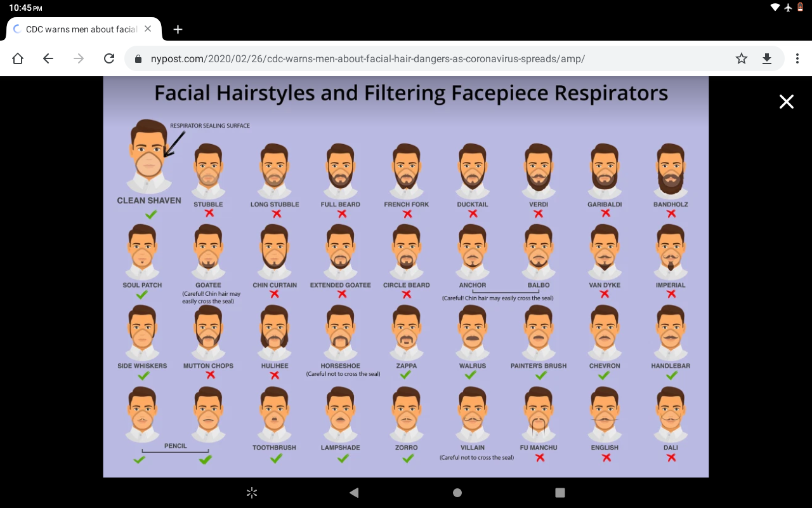View the site security padlock info

(x=138, y=58)
